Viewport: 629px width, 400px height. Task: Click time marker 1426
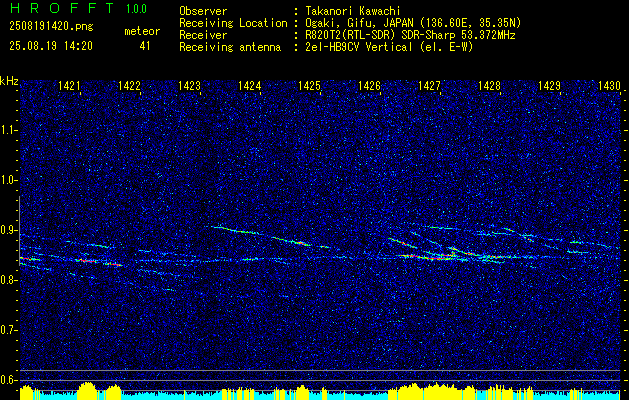coord(369,85)
